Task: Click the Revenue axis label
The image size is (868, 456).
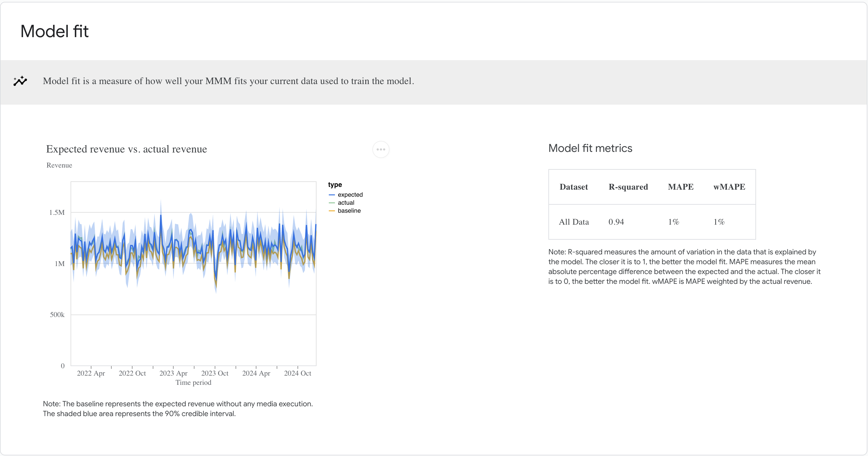Action: pyautogui.click(x=59, y=165)
